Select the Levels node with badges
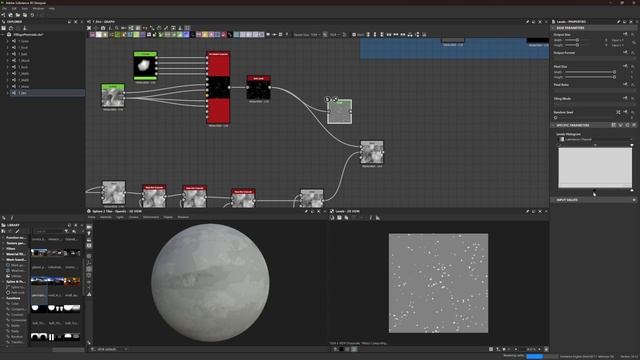This screenshot has height=360, width=640. [x=340, y=111]
